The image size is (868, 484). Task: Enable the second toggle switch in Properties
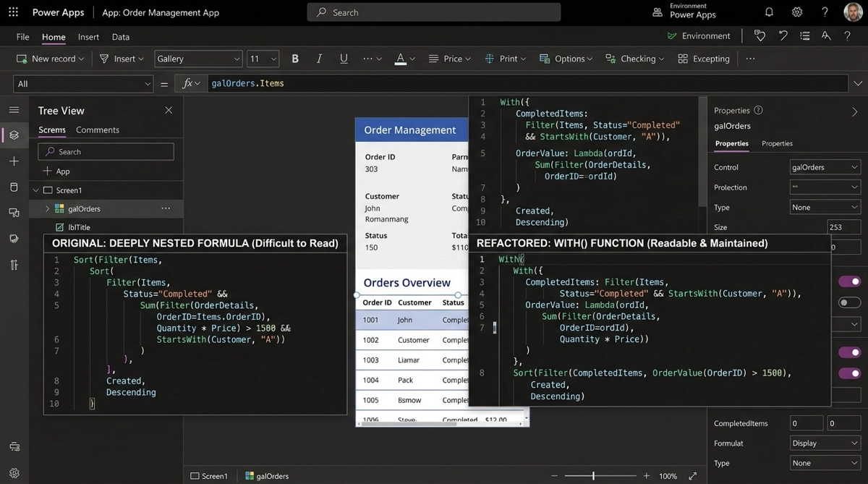coord(849,302)
